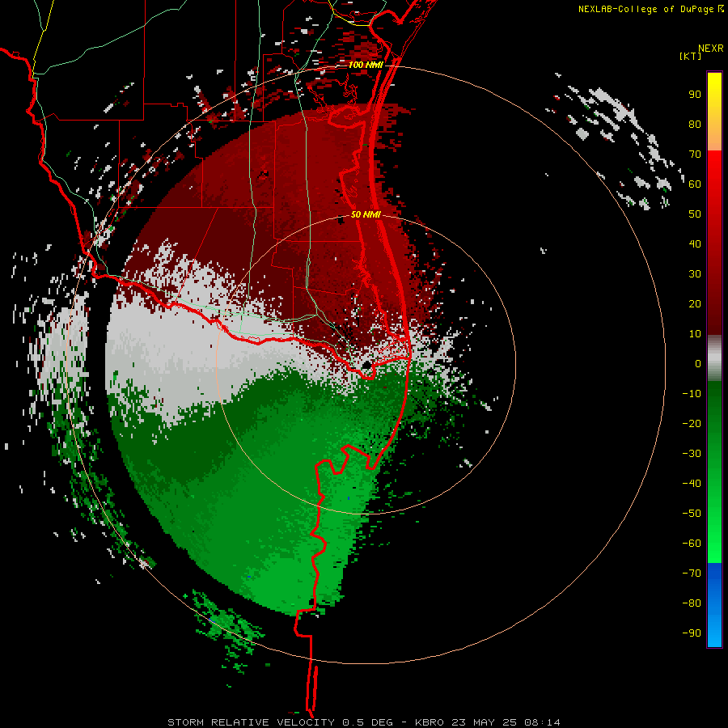Click the -40 value on the velocity scale

[692, 484]
